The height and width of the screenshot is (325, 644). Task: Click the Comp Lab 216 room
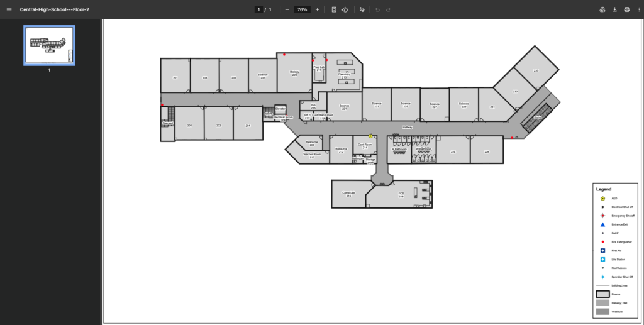348,194
